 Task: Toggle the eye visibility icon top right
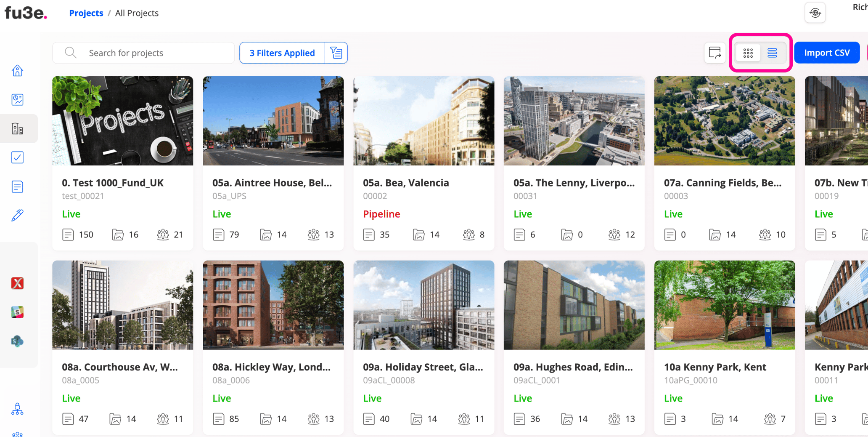[815, 13]
